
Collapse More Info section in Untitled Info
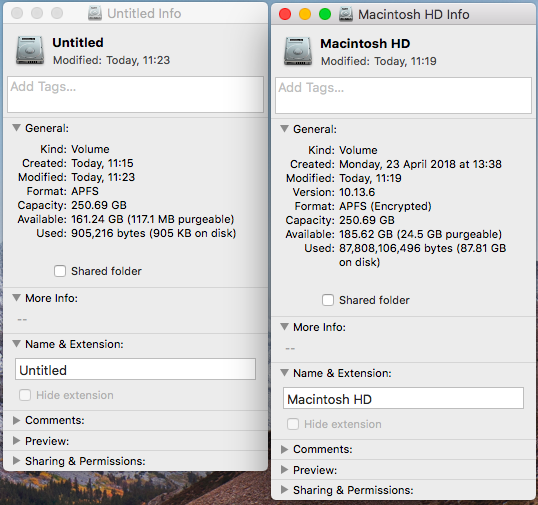click(16, 298)
